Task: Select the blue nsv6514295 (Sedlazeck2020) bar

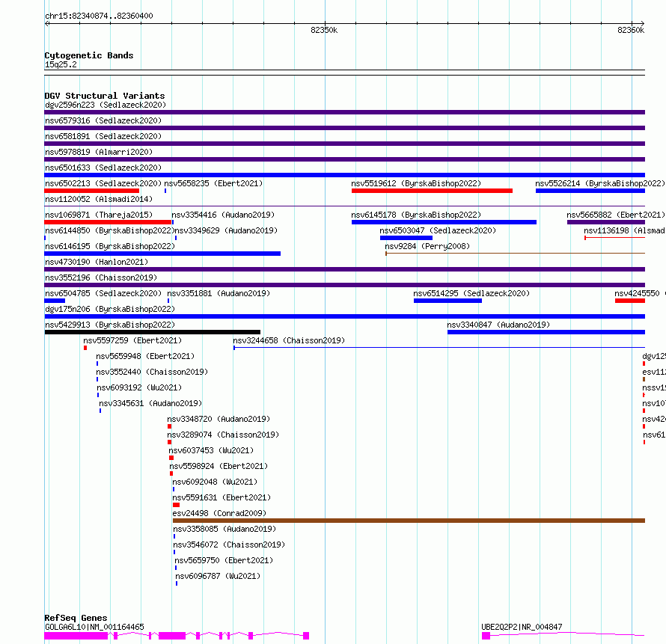Action: (x=447, y=301)
